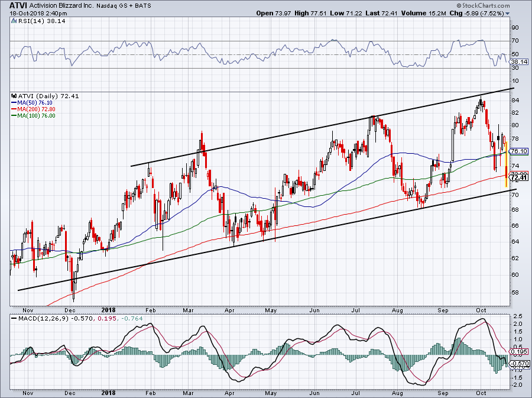Click the Last 72.41 value in the header
The image size is (532, 398).
point(381,13)
